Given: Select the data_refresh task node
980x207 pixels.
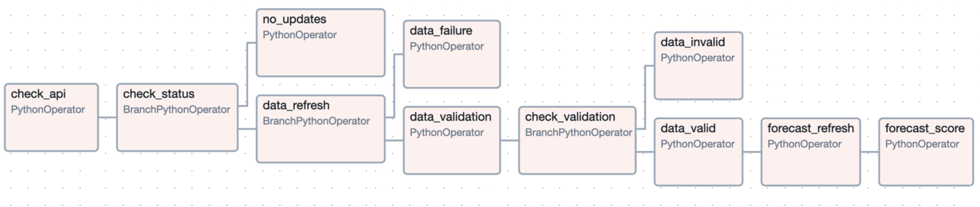Looking at the screenshot, I should coord(320,129).
